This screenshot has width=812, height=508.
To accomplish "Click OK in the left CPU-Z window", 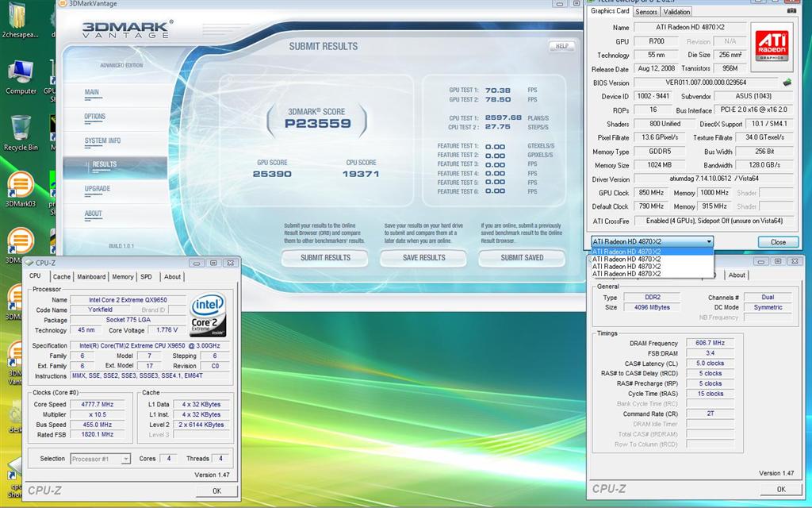I will pyautogui.click(x=216, y=491).
